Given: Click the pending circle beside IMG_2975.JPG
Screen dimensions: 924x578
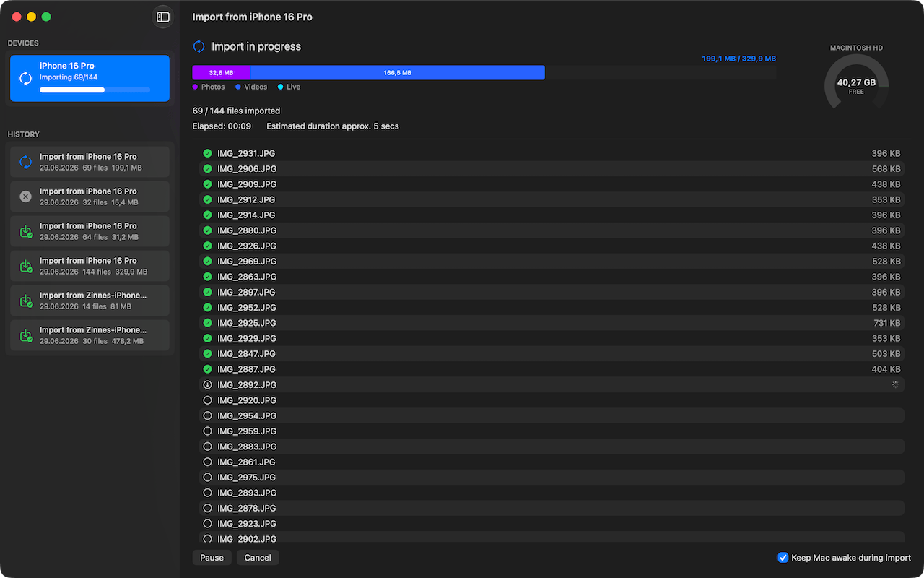Looking at the screenshot, I should (207, 477).
